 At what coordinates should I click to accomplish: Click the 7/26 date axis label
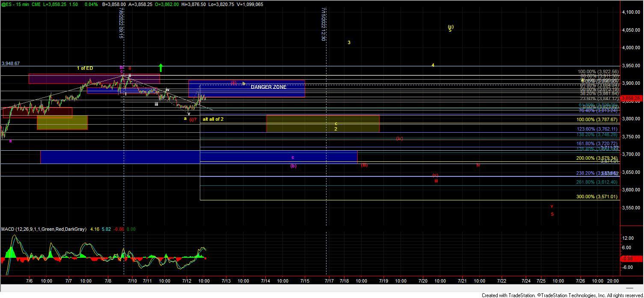[x=580, y=281]
